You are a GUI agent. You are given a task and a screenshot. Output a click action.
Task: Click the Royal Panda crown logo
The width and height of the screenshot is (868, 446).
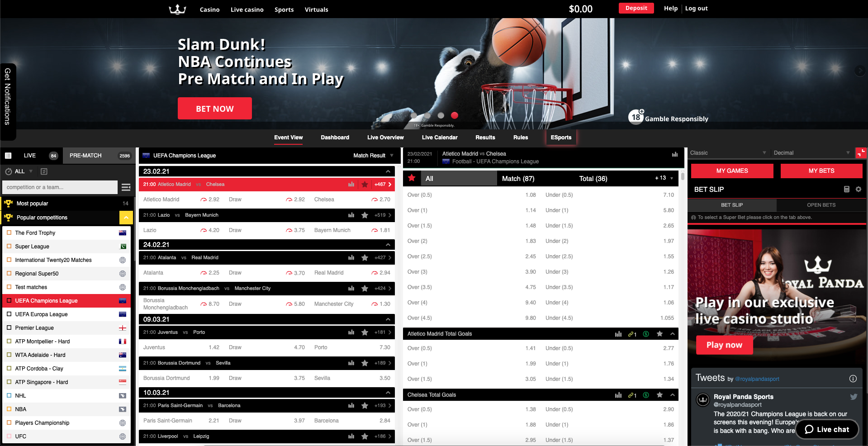177,9
